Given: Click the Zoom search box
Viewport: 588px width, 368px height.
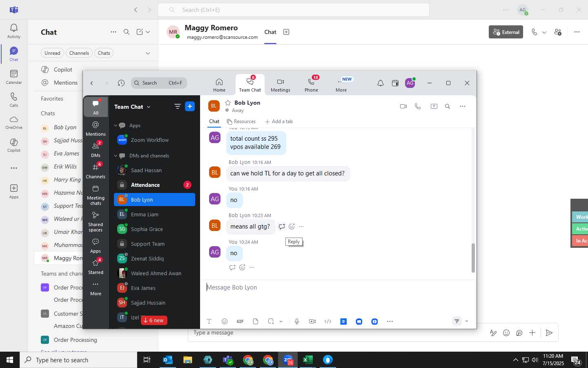Looking at the screenshot, I should click(x=159, y=83).
